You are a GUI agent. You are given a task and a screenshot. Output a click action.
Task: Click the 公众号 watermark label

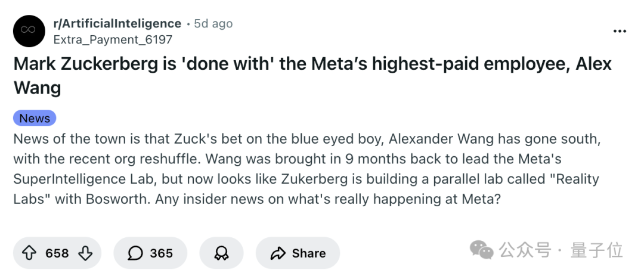[525, 250]
